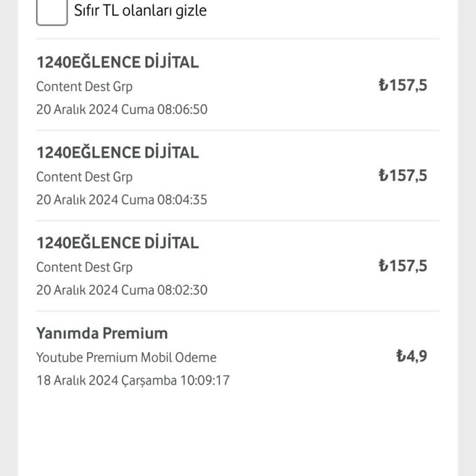Image resolution: width=476 pixels, height=476 pixels.
Task: Select the 18 Aralık 2024 Çarşamba 10:09:17 timestamp
Action: 133,380
